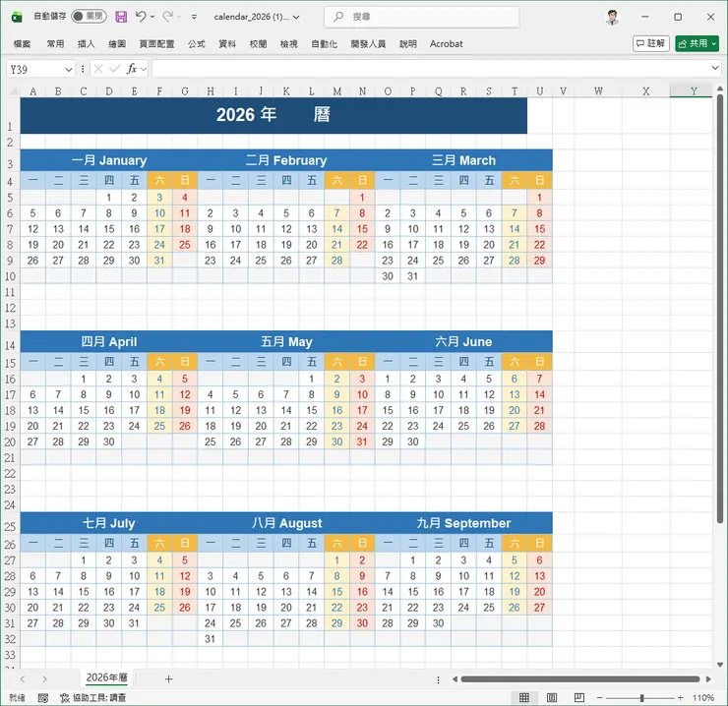728x706 pixels.
Task: Click the horizontal scrollbar left arrow
Action: pos(455,679)
